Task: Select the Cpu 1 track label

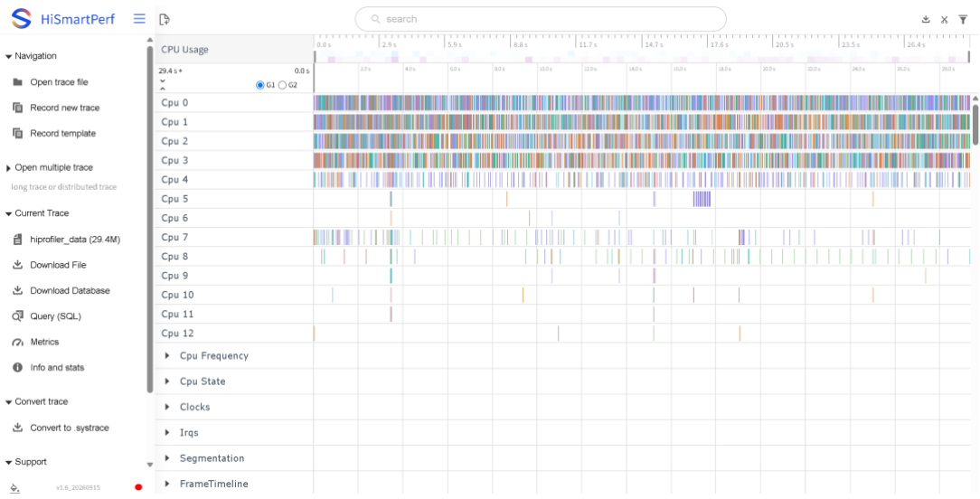Action: pyautogui.click(x=174, y=122)
